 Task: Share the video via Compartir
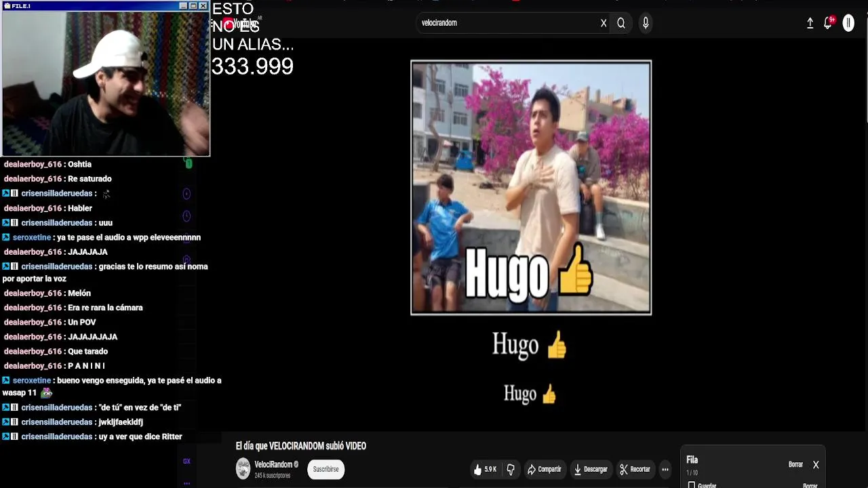[x=545, y=469]
